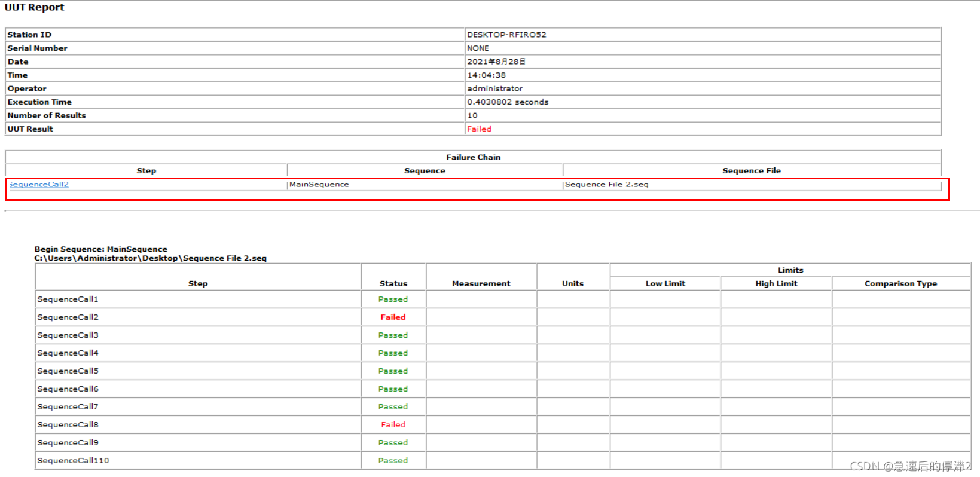Image resolution: width=980 pixels, height=477 pixels.
Task: Click the Station ID value DESKTOP-RFIRO52
Action: click(506, 35)
